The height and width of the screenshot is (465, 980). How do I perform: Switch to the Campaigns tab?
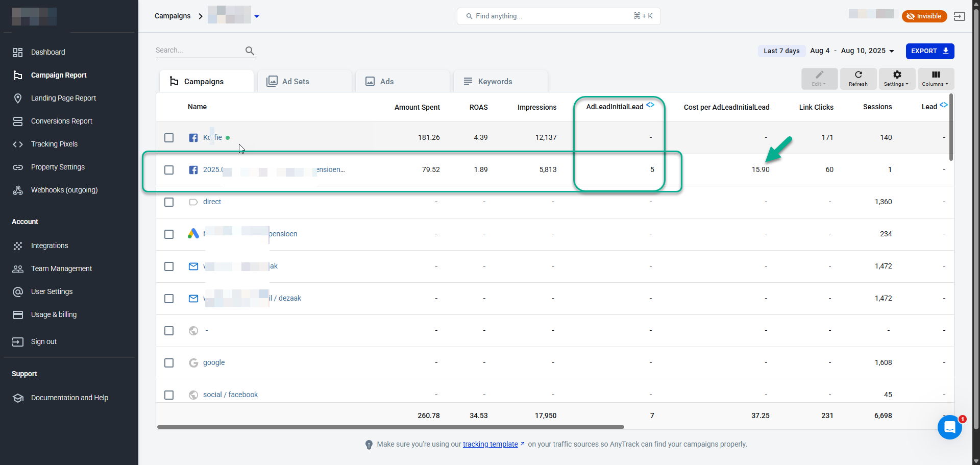pyautogui.click(x=207, y=81)
